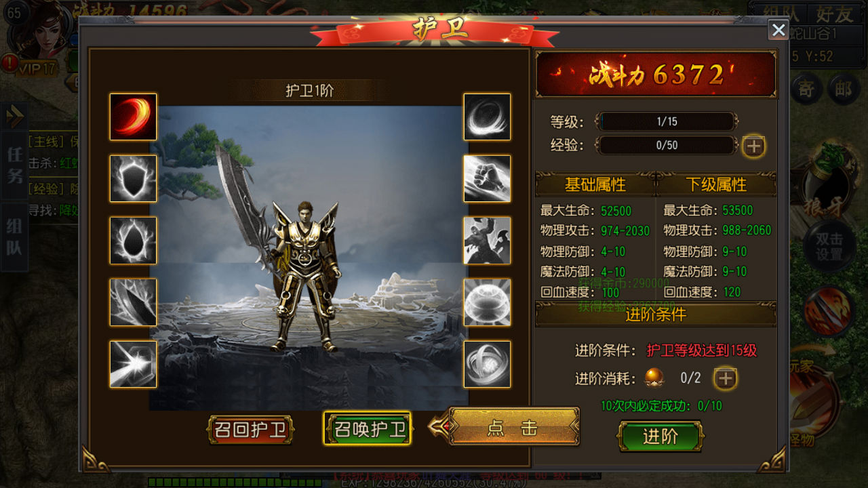Screen dimensions: 868x488
Task: Select the glowing shield skill icon
Action: point(134,178)
